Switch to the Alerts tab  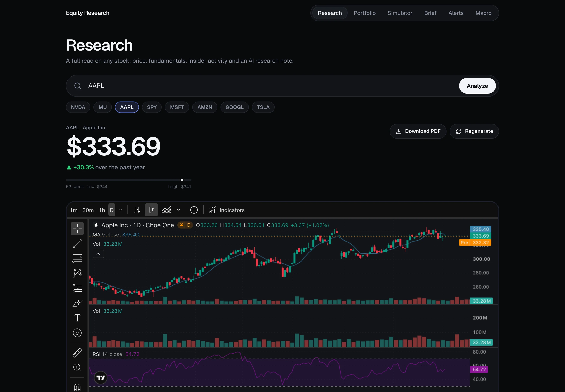(x=456, y=13)
